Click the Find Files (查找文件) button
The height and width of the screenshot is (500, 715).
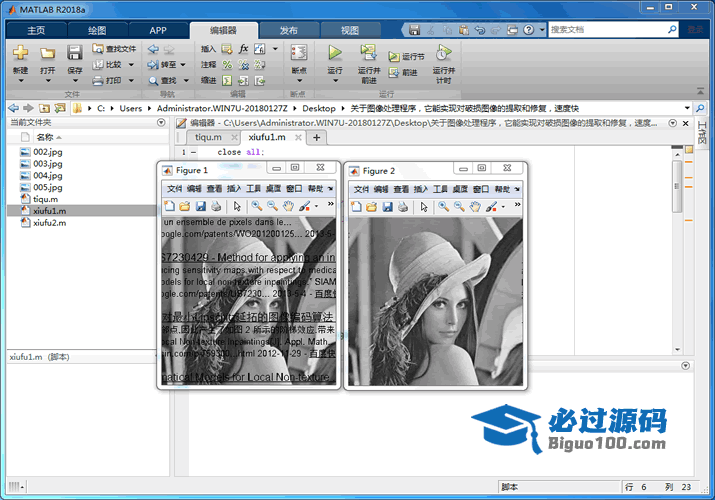click(114, 48)
